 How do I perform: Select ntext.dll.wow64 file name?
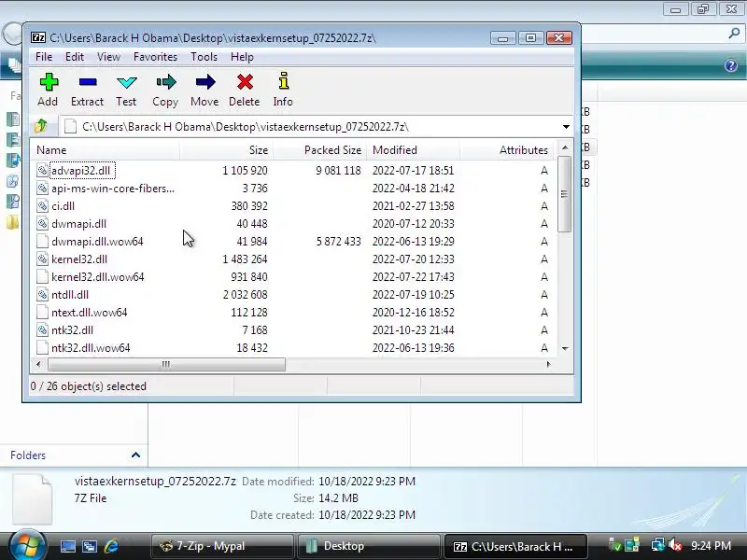[x=89, y=313]
